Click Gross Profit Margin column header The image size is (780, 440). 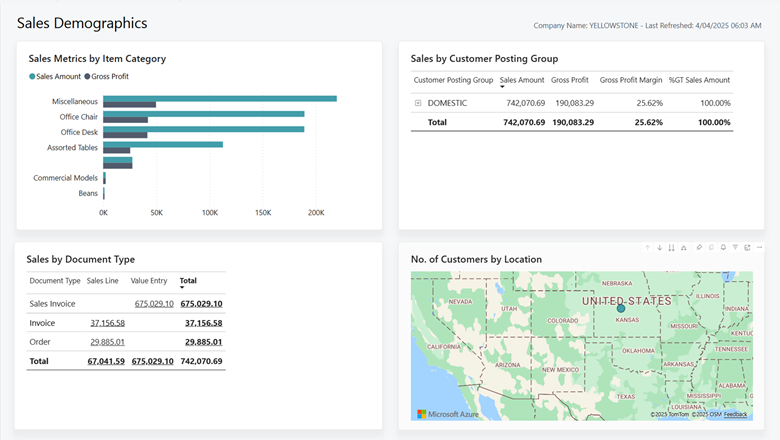(631, 80)
